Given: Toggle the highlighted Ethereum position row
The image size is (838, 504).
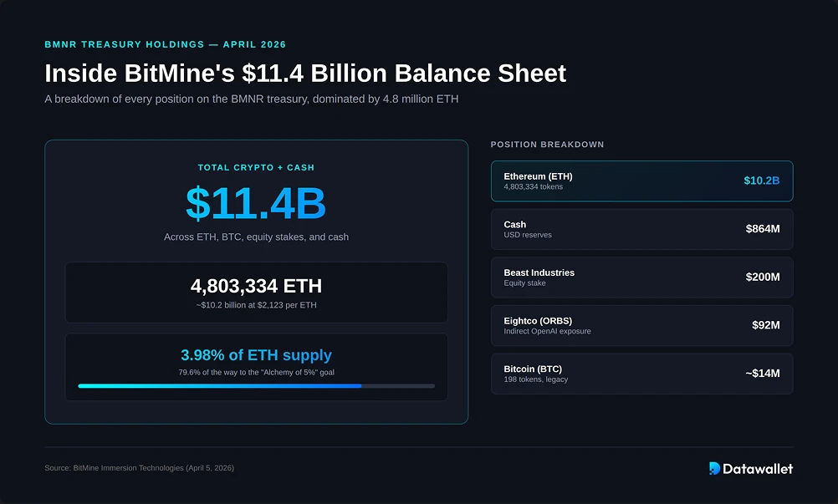Looking at the screenshot, I should [x=641, y=181].
